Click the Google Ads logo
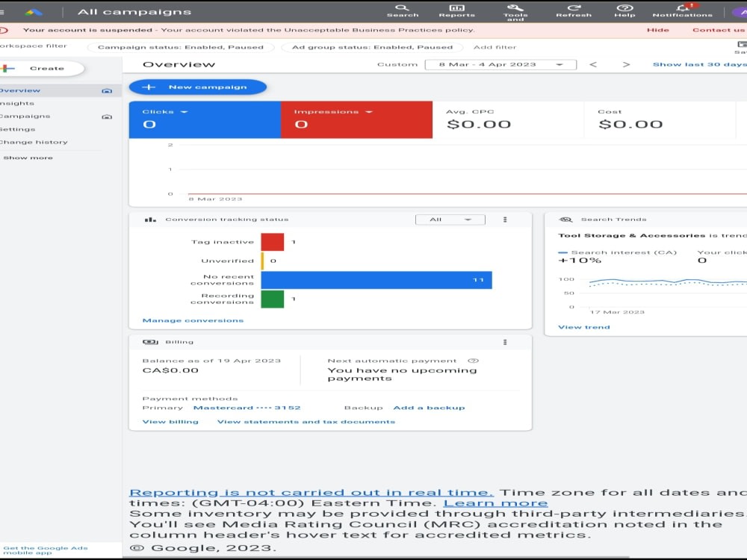Screen dimensions: 747x560 [x=34, y=12]
